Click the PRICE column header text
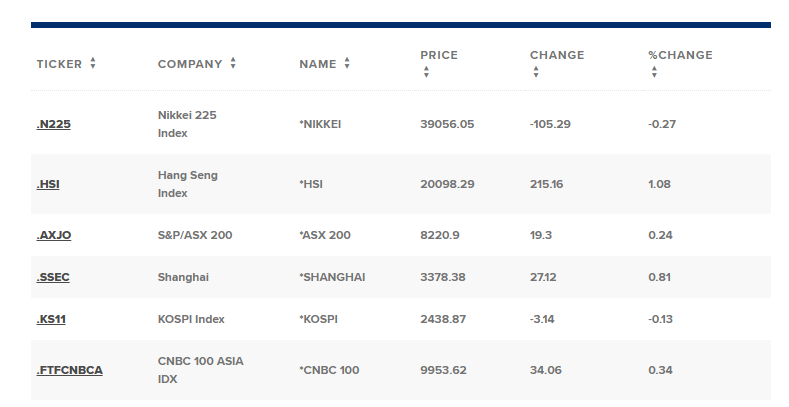Image resolution: width=789 pixels, height=407 pixels. [439, 55]
